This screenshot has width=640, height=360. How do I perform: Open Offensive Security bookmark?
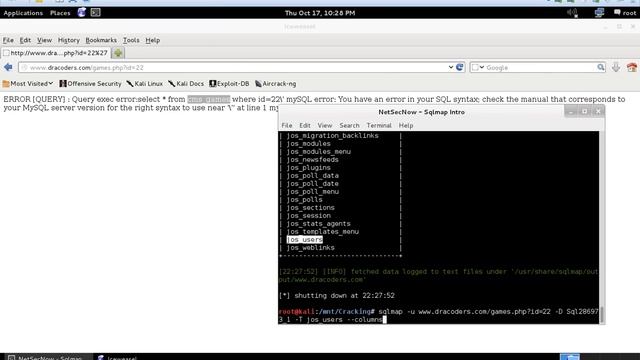point(90,84)
